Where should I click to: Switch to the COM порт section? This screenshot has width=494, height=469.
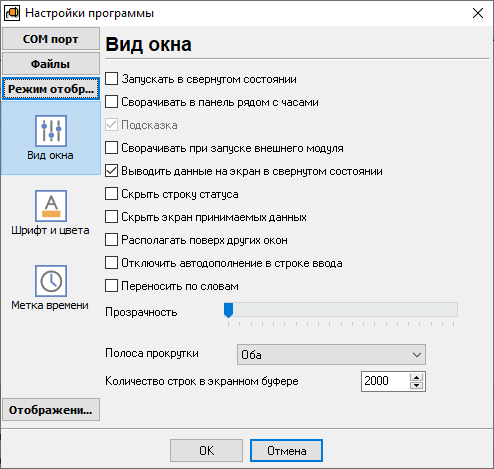pos(51,39)
